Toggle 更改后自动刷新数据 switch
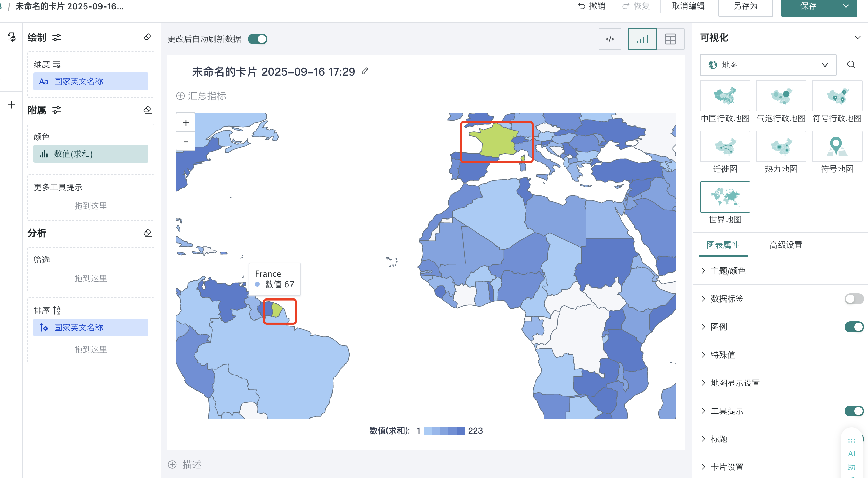Screen dimensions: 868x478 coord(258,39)
